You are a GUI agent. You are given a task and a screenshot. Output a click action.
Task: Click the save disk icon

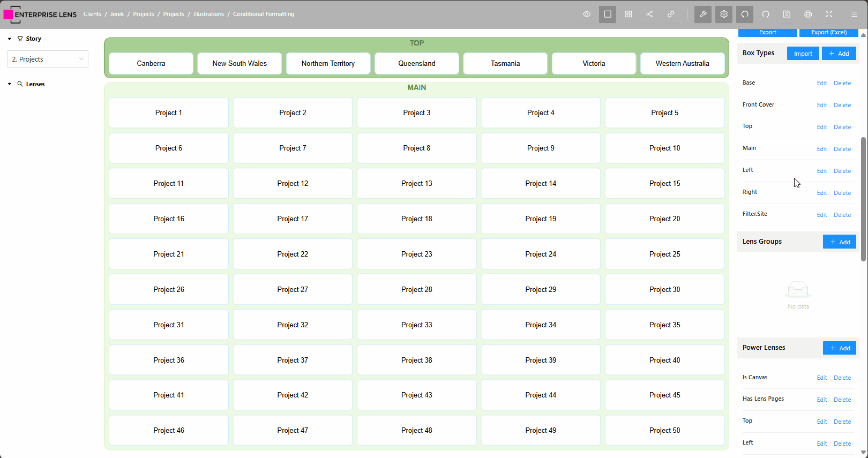tap(787, 14)
